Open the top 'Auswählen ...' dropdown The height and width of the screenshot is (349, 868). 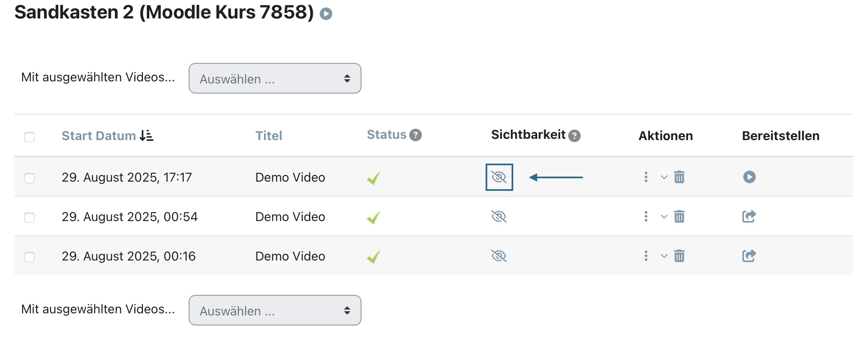275,78
